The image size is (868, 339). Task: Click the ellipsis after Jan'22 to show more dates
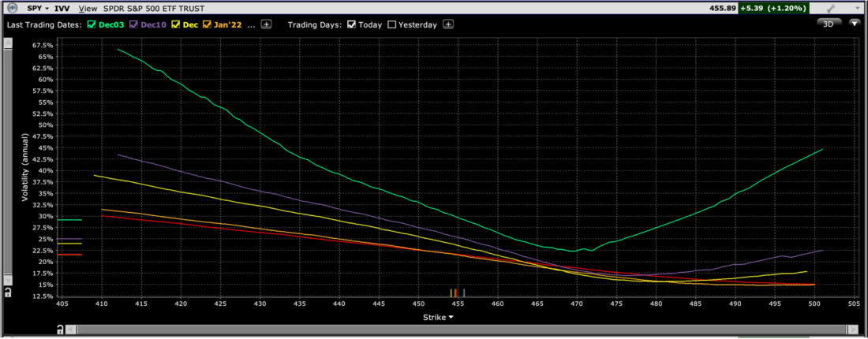(252, 25)
